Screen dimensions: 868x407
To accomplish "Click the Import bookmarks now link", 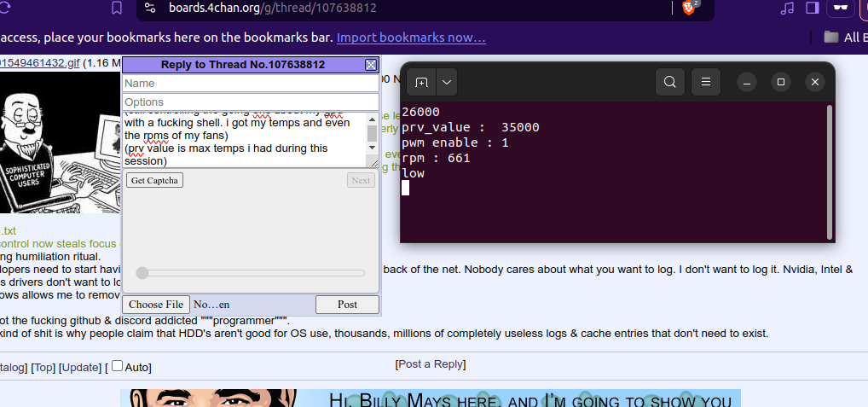I will tap(411, 38).
